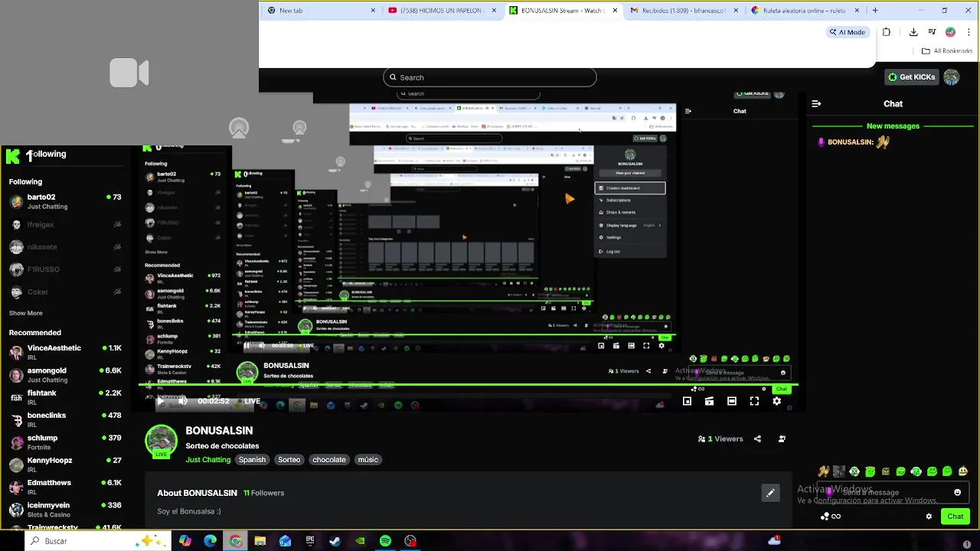This screenshot has width=980, height=551.
Task: Open Coker channel in Following
Action: tap(65, 292)
